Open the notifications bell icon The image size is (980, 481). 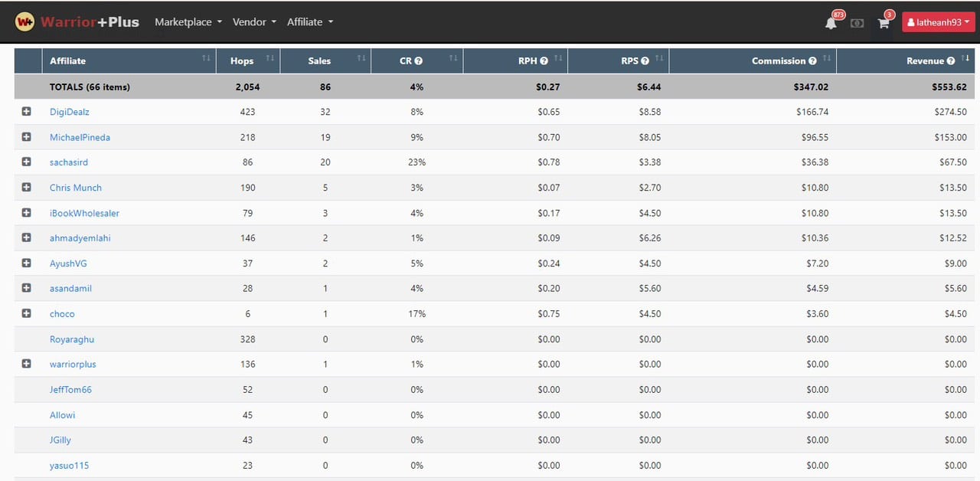(x=831, y=23)
